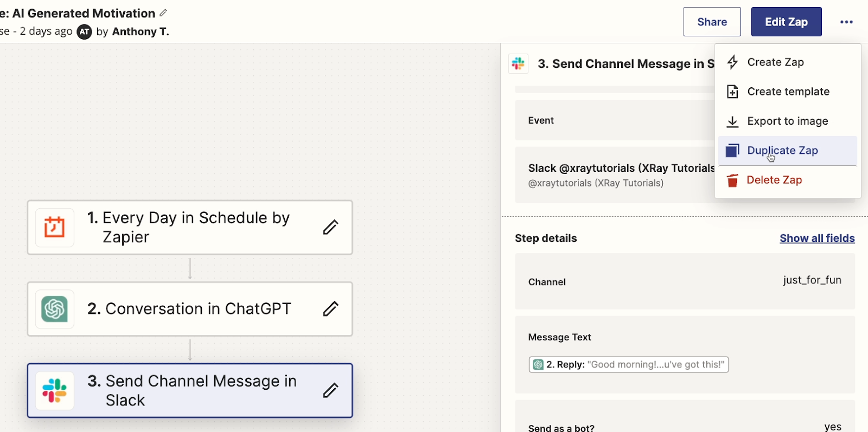Click the Message Text label
The width and height of the screenshot is (868, 432).
560,337
